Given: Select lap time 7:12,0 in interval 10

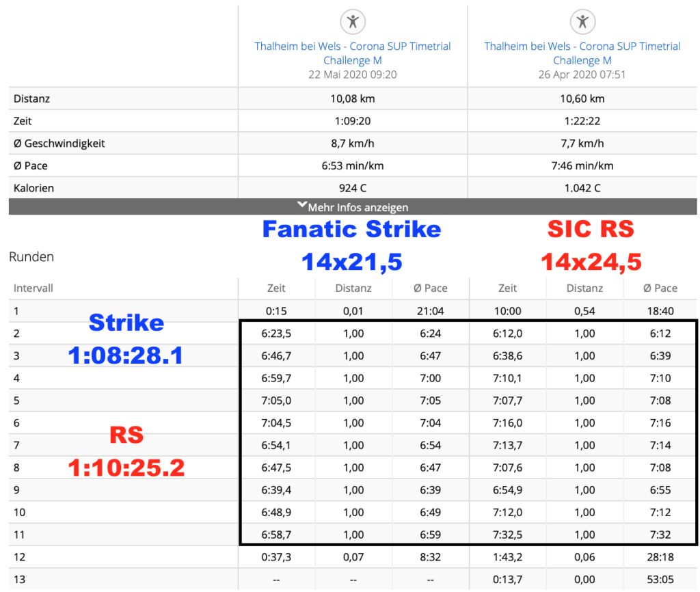Looking at the screenshot, I should (508, 512).
